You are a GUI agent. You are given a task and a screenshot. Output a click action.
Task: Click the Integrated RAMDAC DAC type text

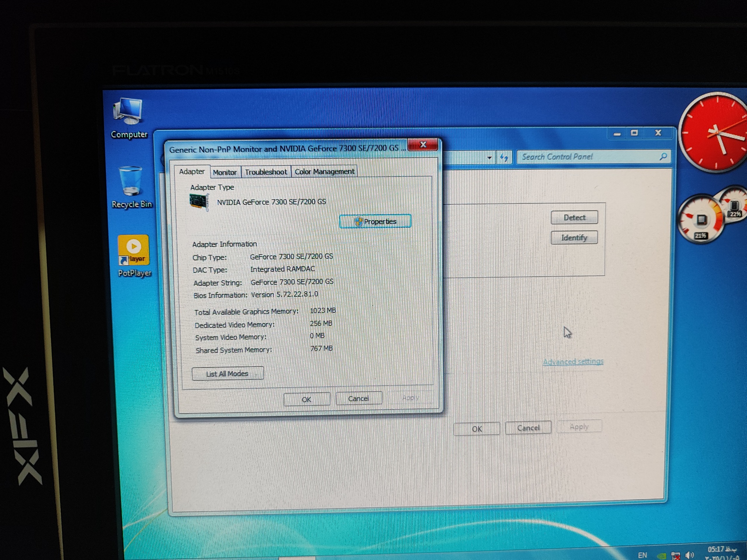tap(283, 269)
